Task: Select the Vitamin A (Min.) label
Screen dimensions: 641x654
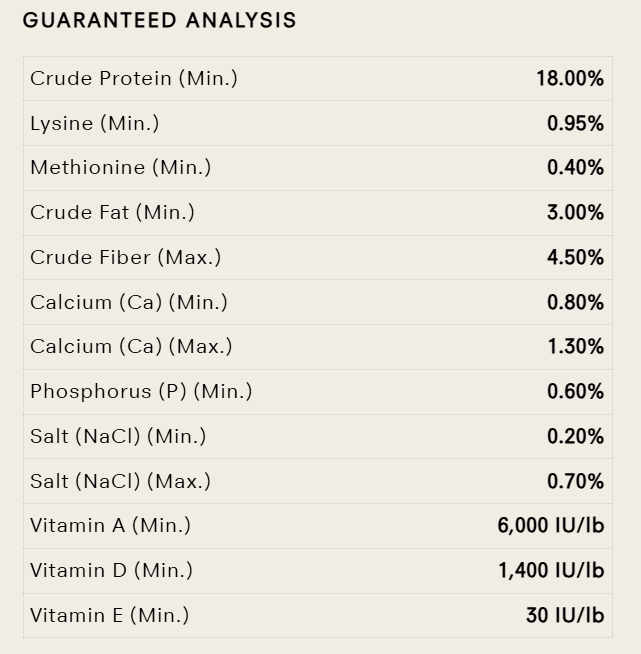Action: pyautogui.click(x=110, y=525)
